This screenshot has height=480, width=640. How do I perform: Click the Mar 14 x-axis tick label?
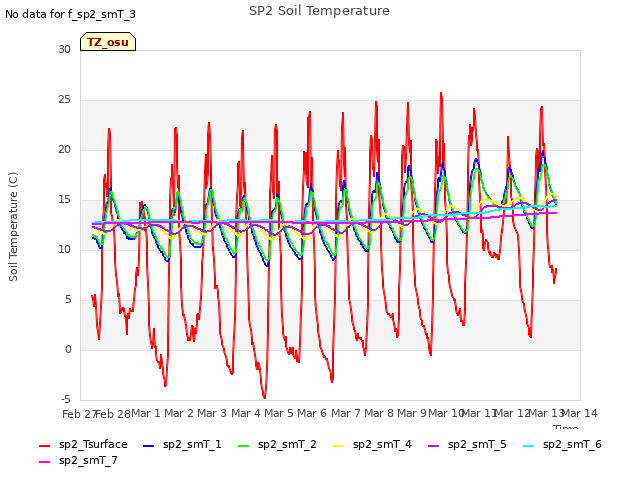580,413
